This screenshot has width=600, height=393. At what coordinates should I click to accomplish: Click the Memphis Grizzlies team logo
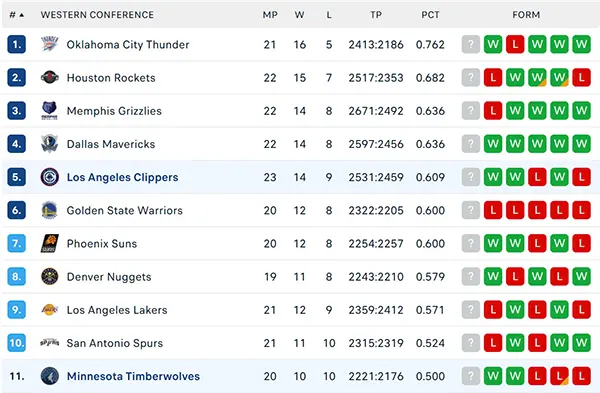pyautogui.click(x=50, y=111)
